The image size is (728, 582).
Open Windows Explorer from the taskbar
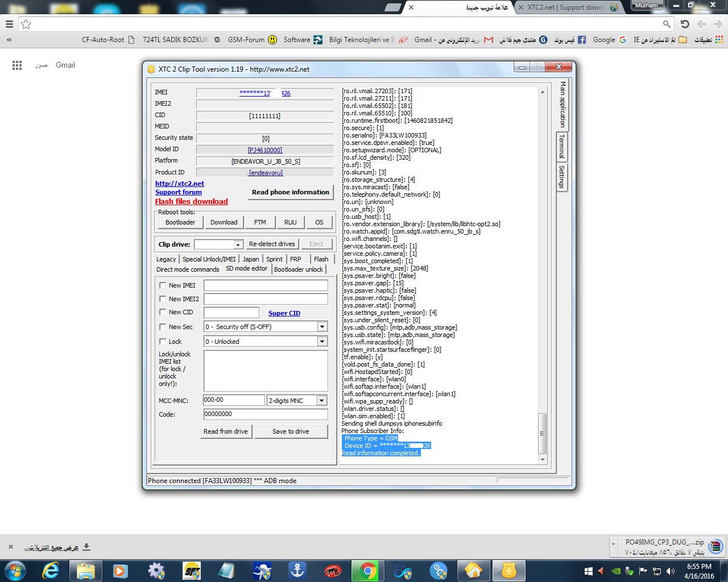(86, 571)
